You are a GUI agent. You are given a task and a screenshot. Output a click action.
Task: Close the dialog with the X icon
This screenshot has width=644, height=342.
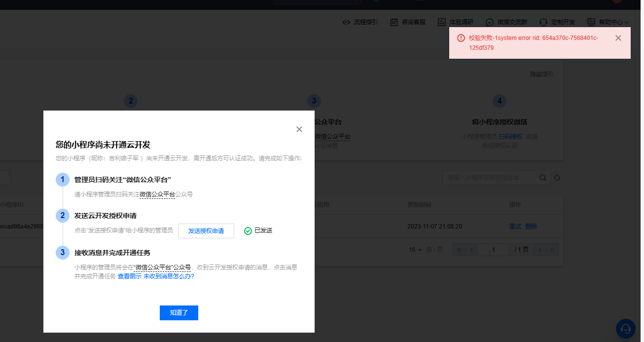[x=299, y=129]
